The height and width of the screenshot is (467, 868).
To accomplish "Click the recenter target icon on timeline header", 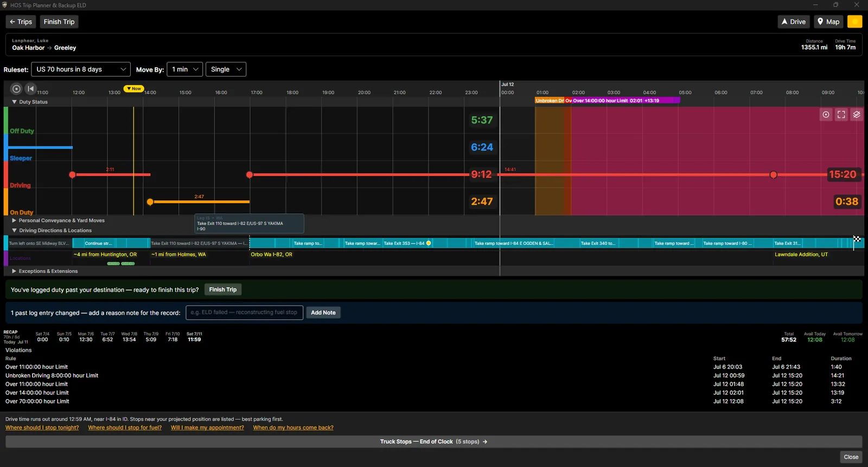I will click(x=16, y=89).
